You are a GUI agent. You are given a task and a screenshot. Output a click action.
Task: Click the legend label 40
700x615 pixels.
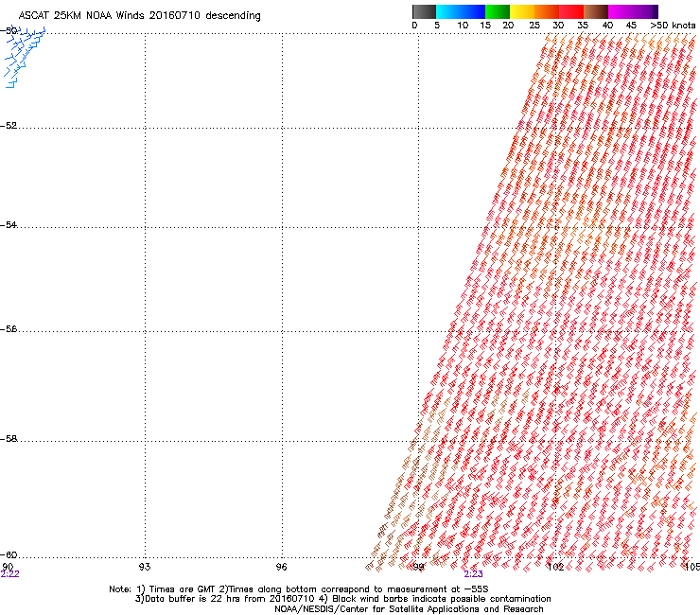[607, 26]
